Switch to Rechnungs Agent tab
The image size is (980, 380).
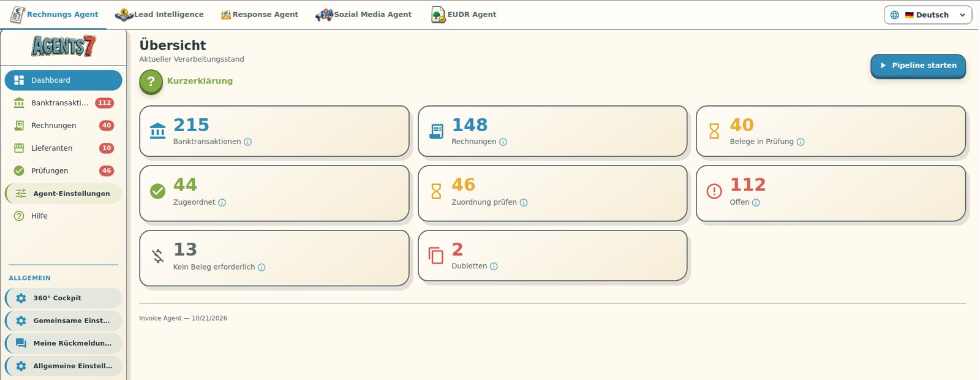[x=54, y=15]
